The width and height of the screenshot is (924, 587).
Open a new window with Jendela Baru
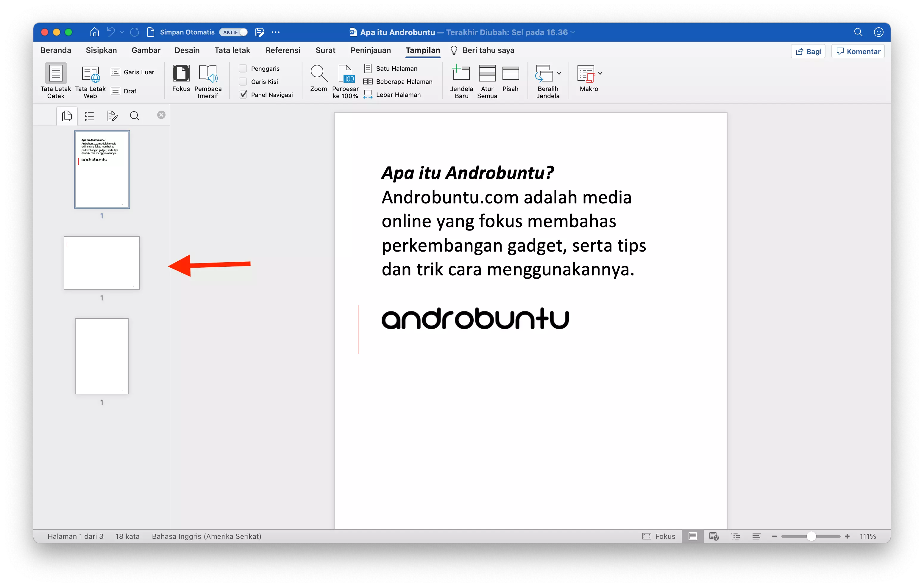click(x=461, y=74)
